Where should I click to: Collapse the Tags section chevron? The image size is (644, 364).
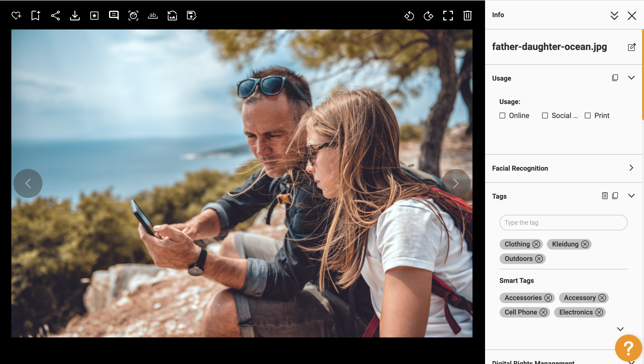point(631,196)
